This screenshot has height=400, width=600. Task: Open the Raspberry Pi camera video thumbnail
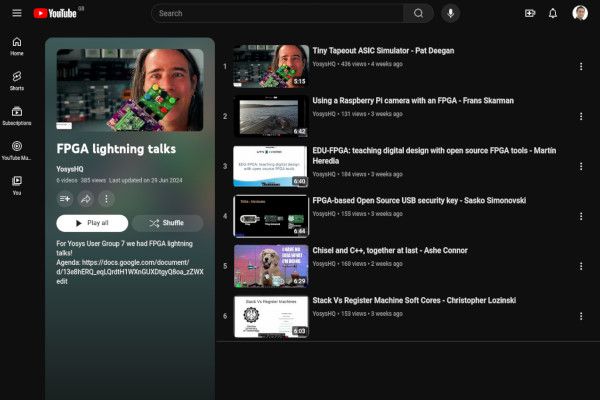tap(270, 116)
